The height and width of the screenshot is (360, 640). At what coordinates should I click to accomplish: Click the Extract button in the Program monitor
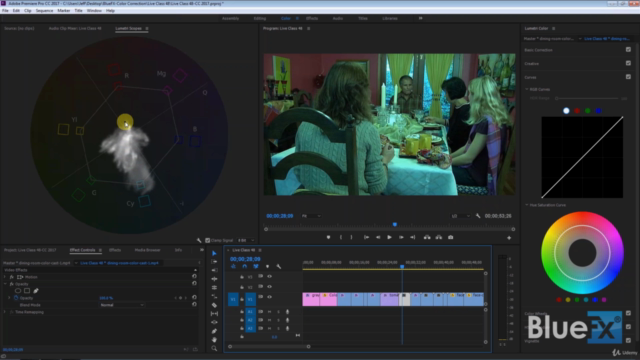pos(439,237)
